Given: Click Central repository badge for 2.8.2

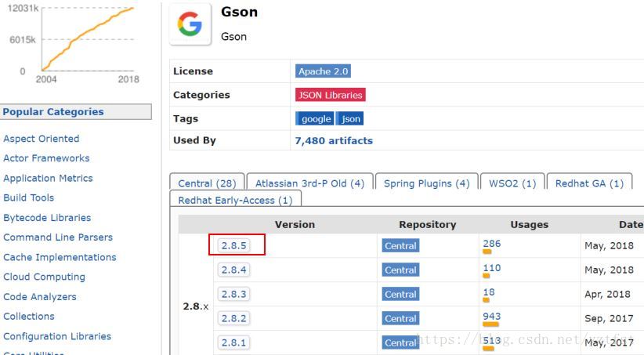Looking at the screenshot, I should coord(400,318).
